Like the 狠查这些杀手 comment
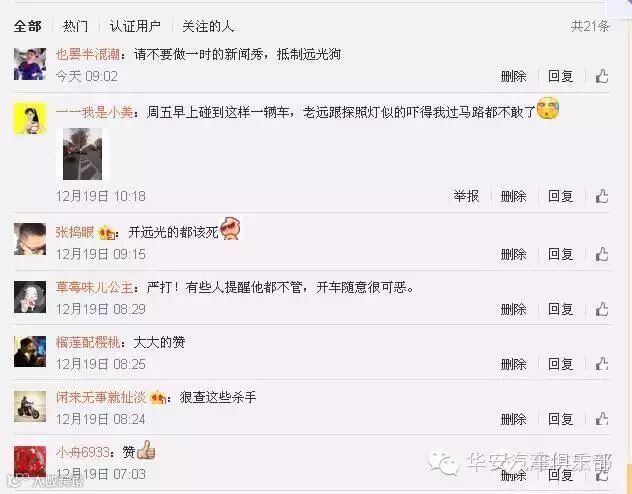The height and width of the screenshot is (494, 632). point(602,419)
